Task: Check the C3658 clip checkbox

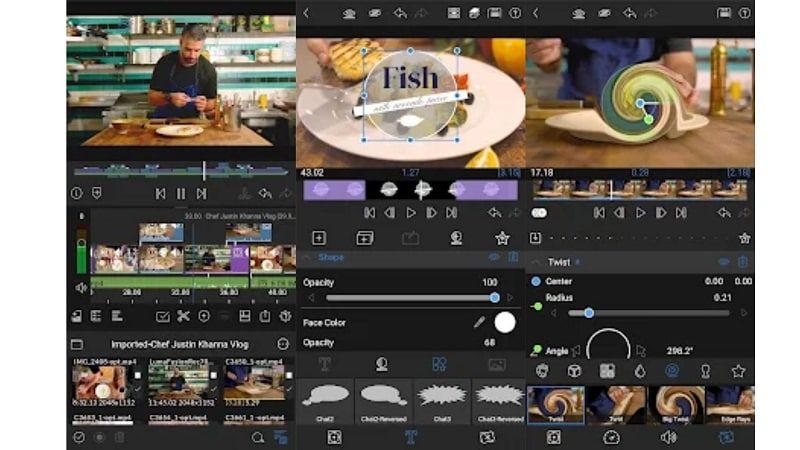Action: click(289, 375)
